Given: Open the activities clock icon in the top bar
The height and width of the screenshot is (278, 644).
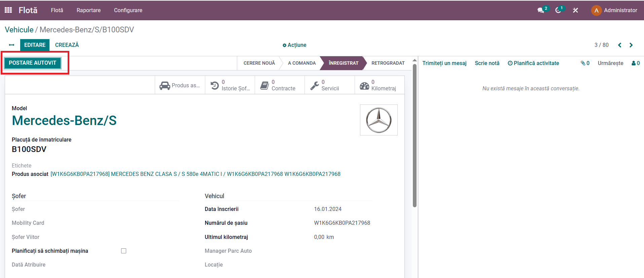Looking at the screenshot, I should click(559, 10).
